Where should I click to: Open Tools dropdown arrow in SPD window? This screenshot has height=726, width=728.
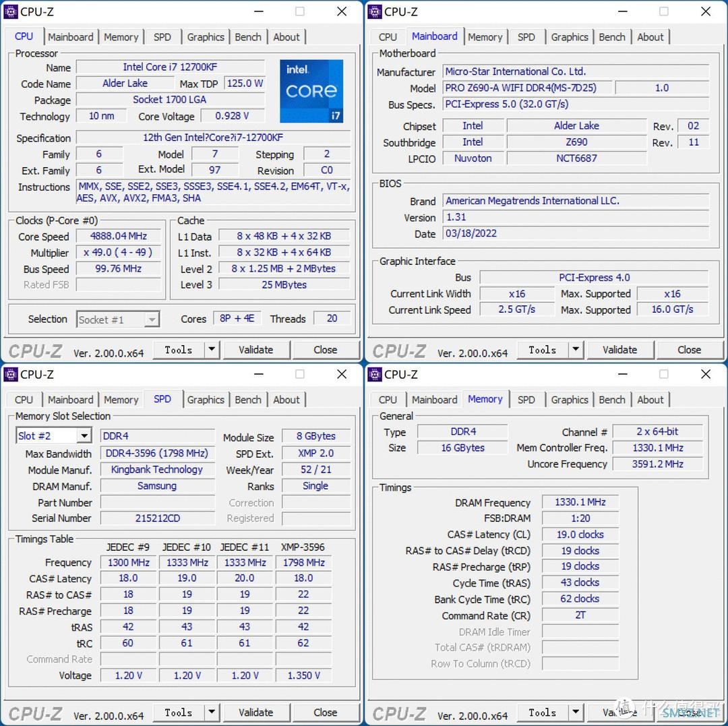pos(212,712)
